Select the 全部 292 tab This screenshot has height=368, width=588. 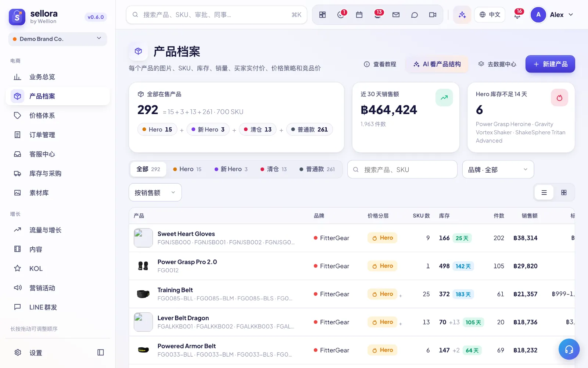point(148,169)
